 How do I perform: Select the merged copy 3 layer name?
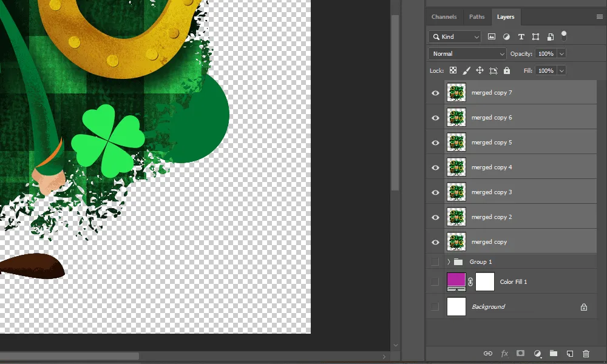[492, 192]
